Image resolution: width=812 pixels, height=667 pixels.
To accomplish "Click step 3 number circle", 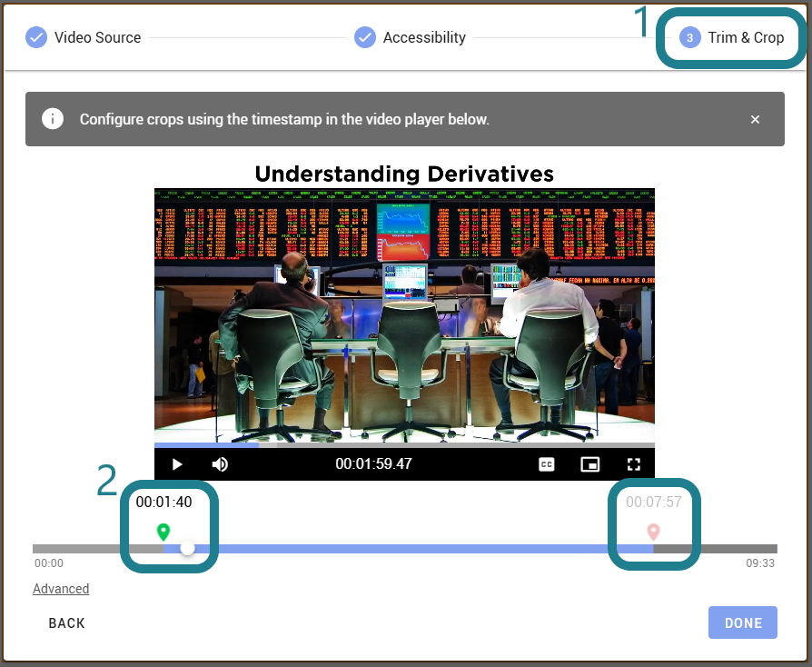I will click(689, 37).
